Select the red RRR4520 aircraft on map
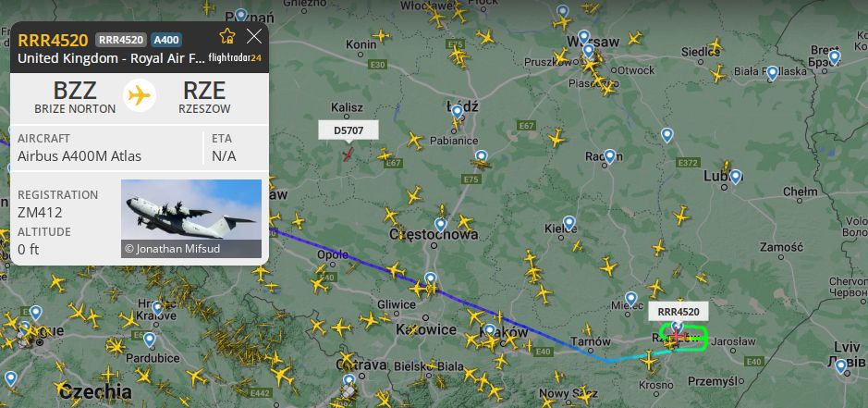The image size is (868, 408). point(677,336)
